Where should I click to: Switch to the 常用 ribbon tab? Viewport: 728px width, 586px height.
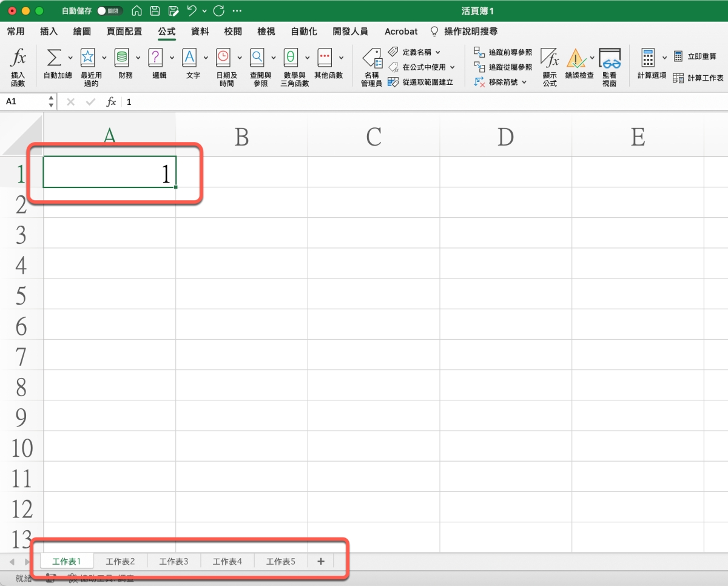16,32
